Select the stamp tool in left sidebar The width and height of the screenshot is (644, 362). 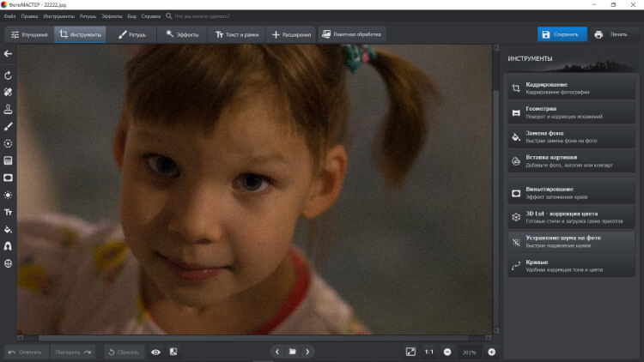pyautogui.click(x=8, y=109)
